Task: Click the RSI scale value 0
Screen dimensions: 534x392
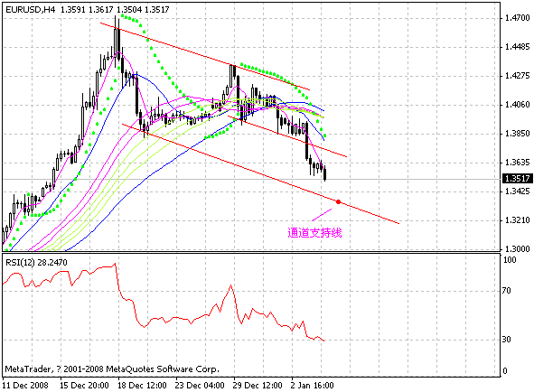Action: [x=505, y=371]
